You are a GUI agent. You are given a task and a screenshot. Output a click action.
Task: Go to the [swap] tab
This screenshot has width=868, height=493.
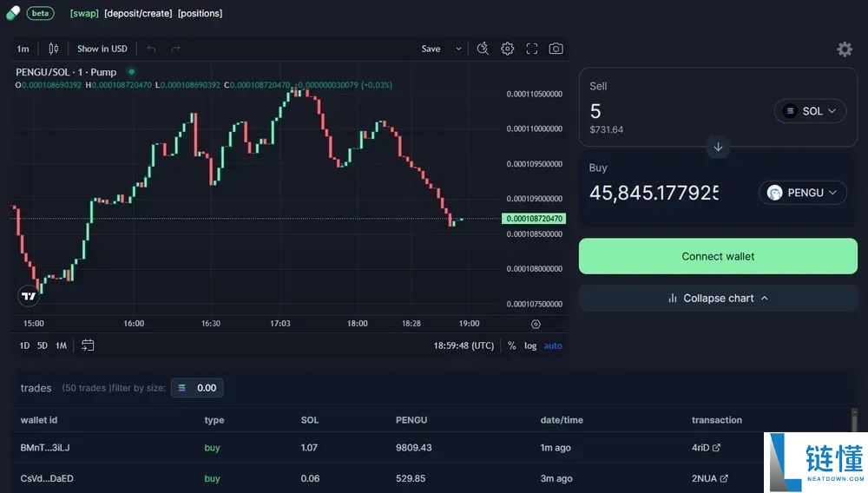coord(84,13)
